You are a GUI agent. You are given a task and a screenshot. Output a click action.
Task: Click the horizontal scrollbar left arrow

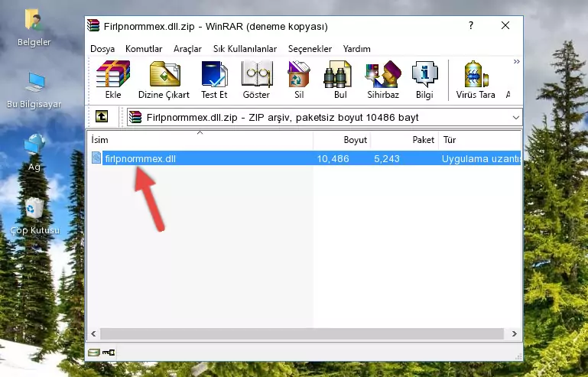point(94,333)
